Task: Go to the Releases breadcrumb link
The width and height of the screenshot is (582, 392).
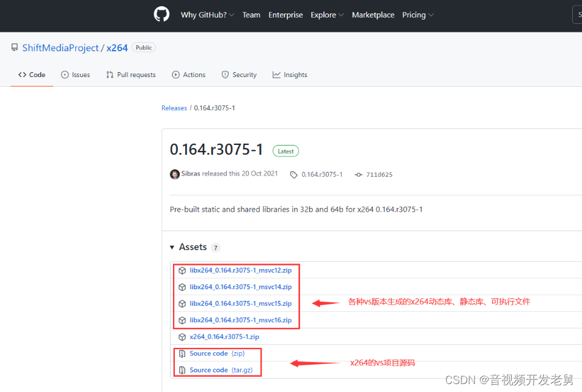Action: 174,108
